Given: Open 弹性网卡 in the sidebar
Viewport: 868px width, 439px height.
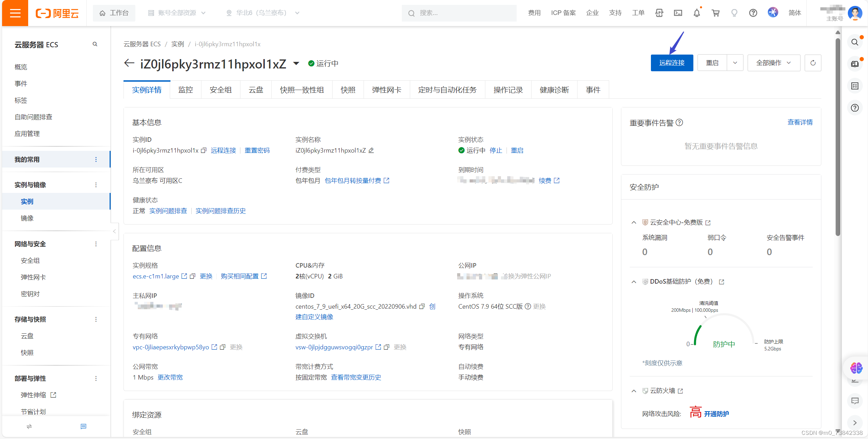Looking at the screenshot, I should pos(33,277).
